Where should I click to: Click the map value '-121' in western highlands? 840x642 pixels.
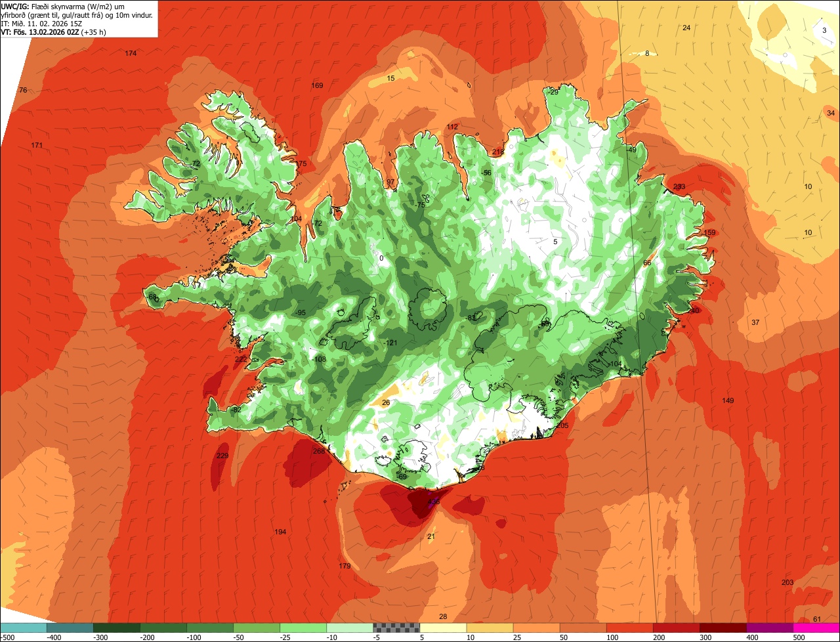click(x=390, y=343)
